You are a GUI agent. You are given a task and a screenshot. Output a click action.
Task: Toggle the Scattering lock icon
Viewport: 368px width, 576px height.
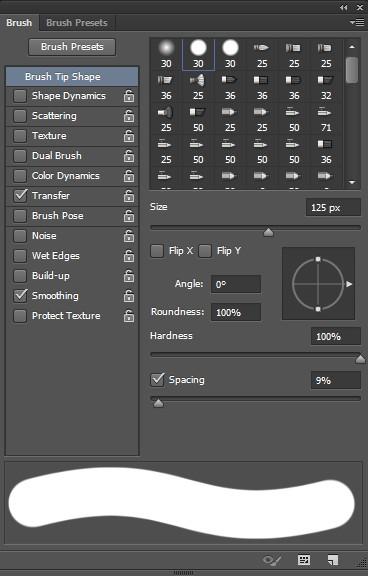(x=129, y=116)
